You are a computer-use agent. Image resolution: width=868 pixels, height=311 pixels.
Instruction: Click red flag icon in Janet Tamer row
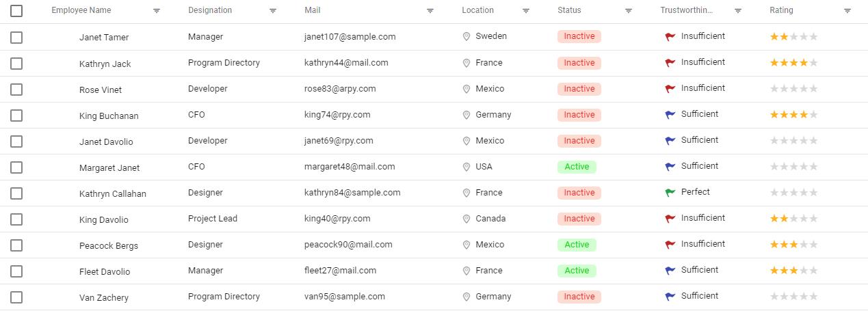670,37
